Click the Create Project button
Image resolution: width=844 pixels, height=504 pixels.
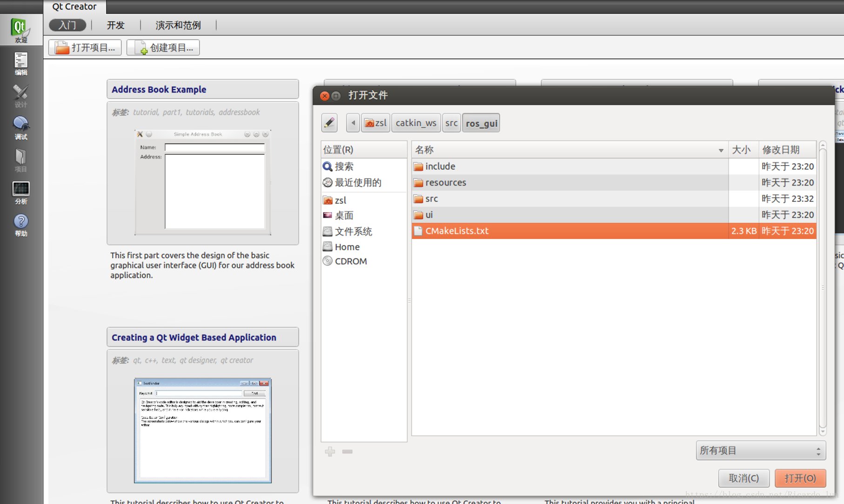point(163,47)
